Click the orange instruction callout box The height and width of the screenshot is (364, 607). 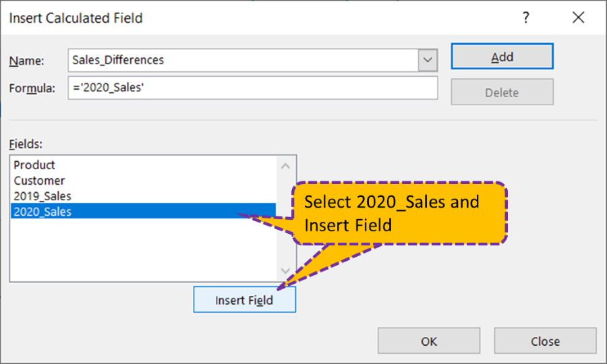[399, 212]
